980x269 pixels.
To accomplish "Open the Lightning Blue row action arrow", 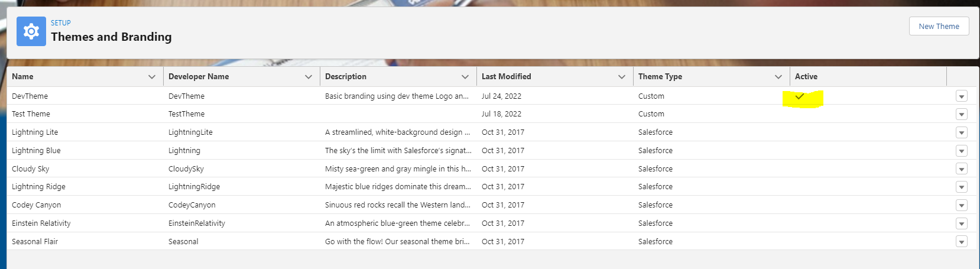I will (x=961, y=151).
